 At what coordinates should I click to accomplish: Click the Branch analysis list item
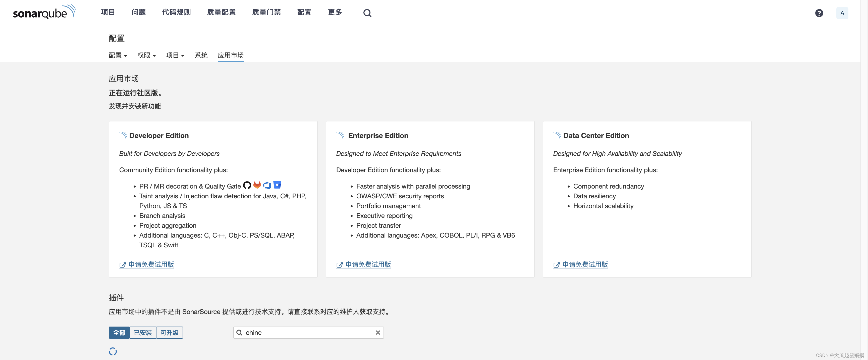[162, 216]
